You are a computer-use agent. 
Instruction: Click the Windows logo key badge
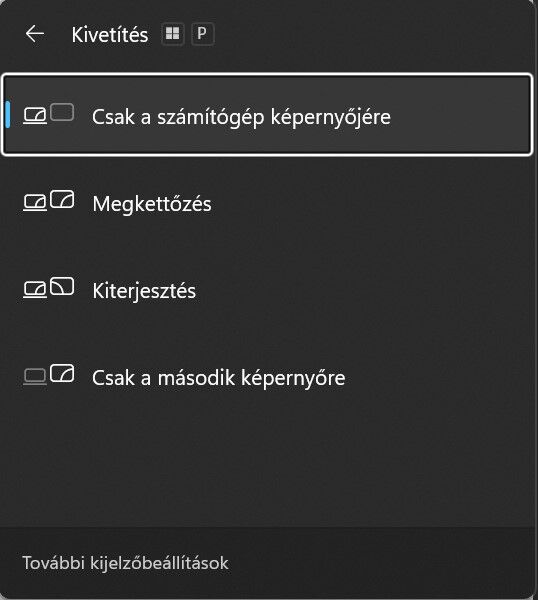(x=173, y=34)
